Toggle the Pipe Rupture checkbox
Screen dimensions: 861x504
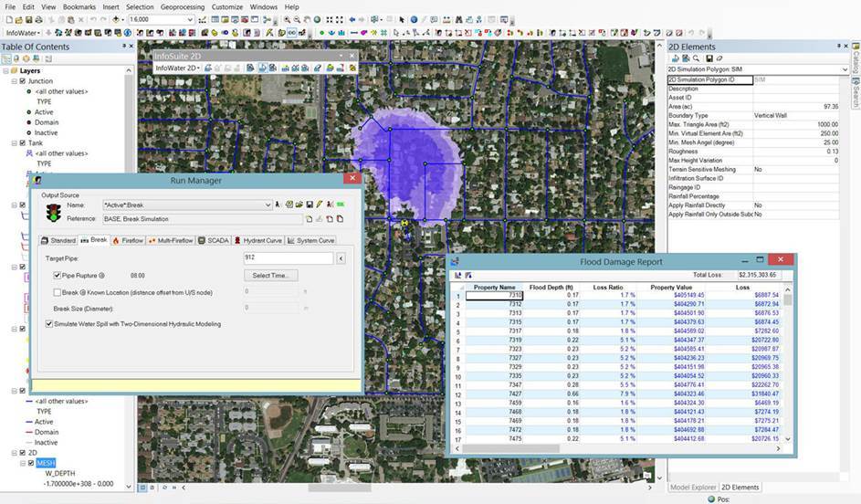tap(57, 275)
